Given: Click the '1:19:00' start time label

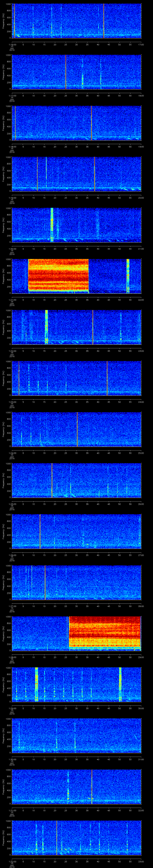Looking at the screenshot, I should tap(12, 197).
